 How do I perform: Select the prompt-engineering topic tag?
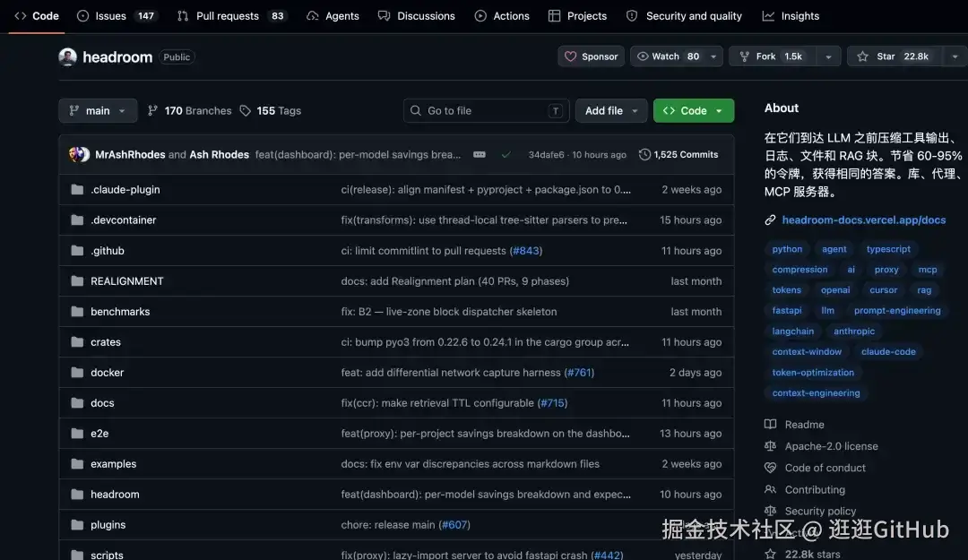click(x=897, y=311)
